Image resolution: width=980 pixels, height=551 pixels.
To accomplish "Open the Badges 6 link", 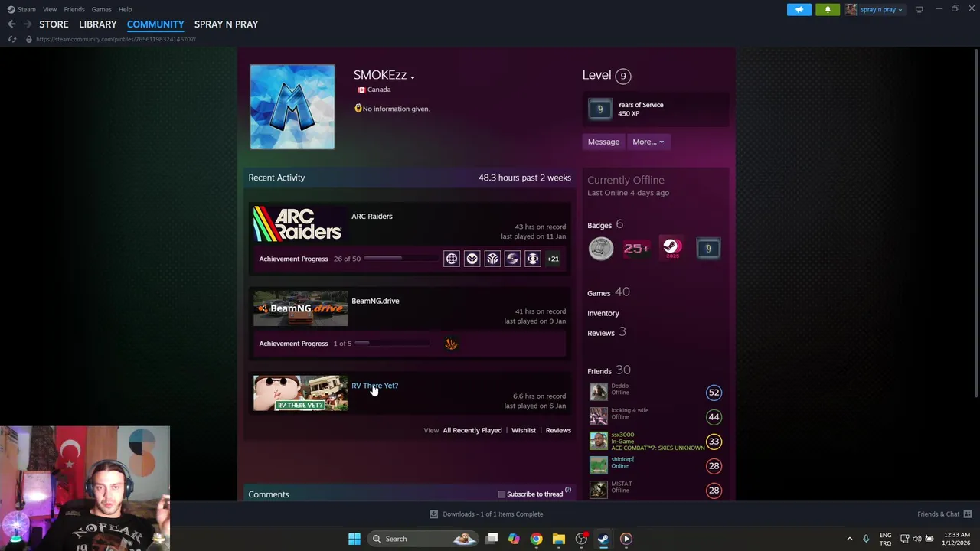I will (x=605, y=225).
